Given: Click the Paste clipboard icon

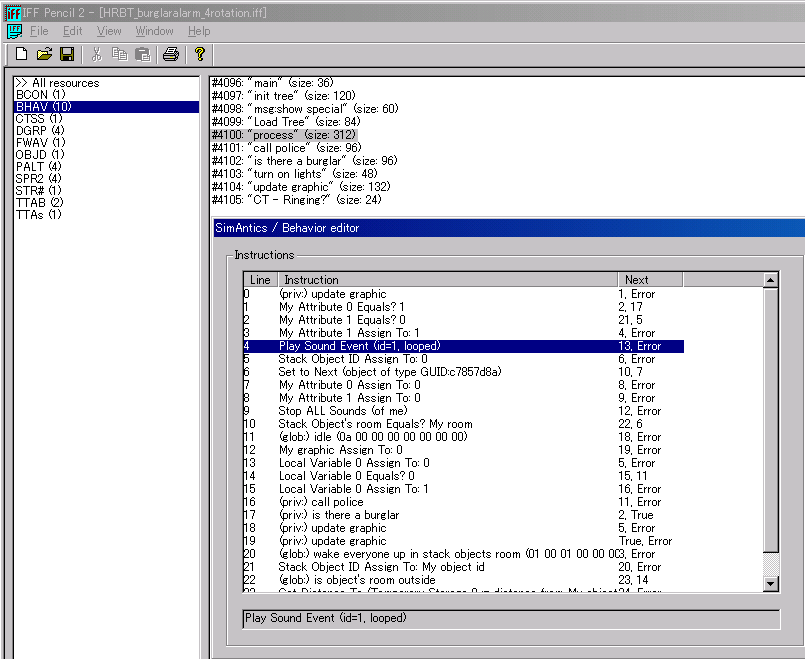Looking at the screenshot, I should tap(142, 54).
